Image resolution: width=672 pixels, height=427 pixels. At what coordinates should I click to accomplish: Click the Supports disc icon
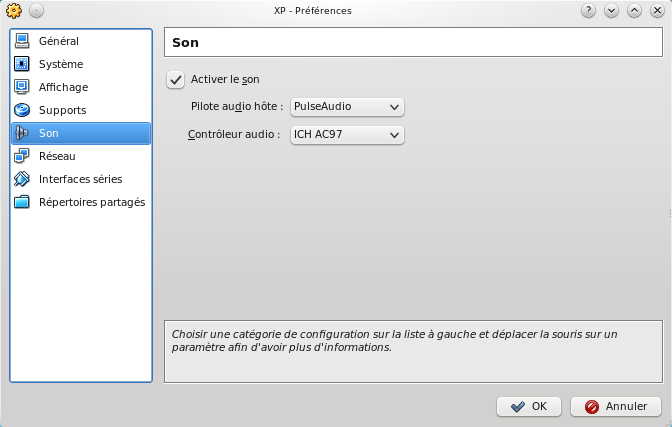[22, 111]
